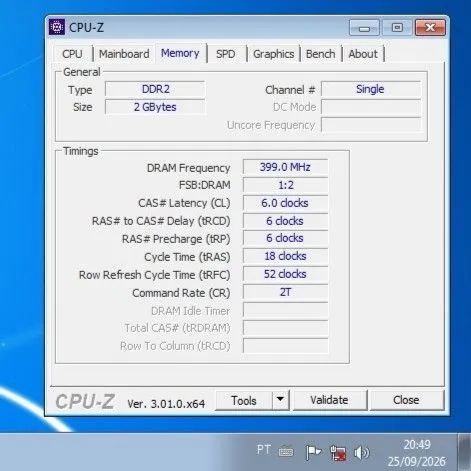The width and height of the screenshot is (471, 471).
Task: Select the Memory tab
Action: coord(180,53)
